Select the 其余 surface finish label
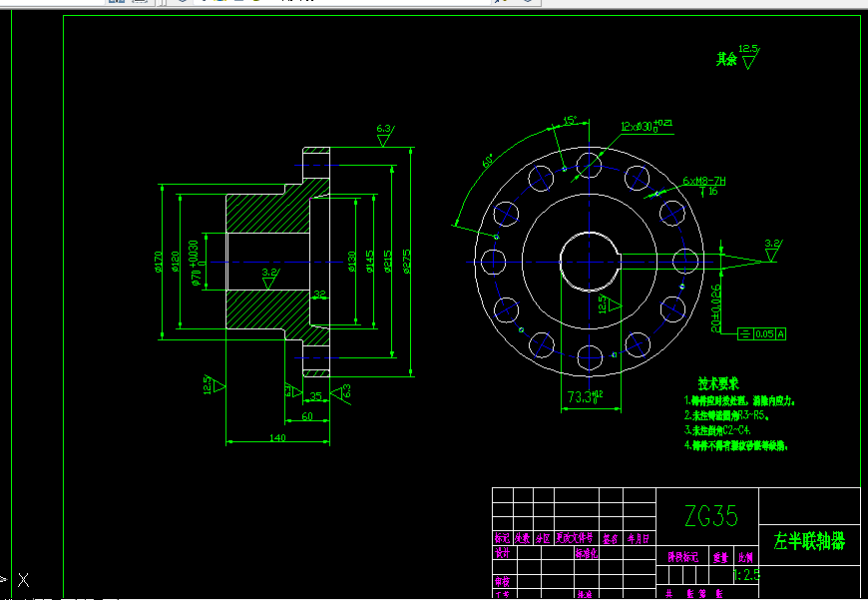The height and width of the screenshot is (600, 868). (x=726, y=59)
